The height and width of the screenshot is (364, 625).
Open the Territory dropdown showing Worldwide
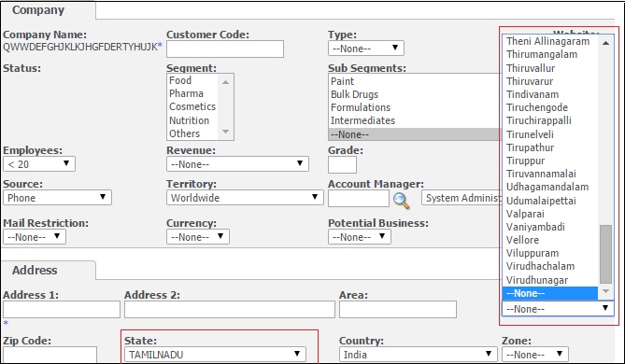click(245, 198)
